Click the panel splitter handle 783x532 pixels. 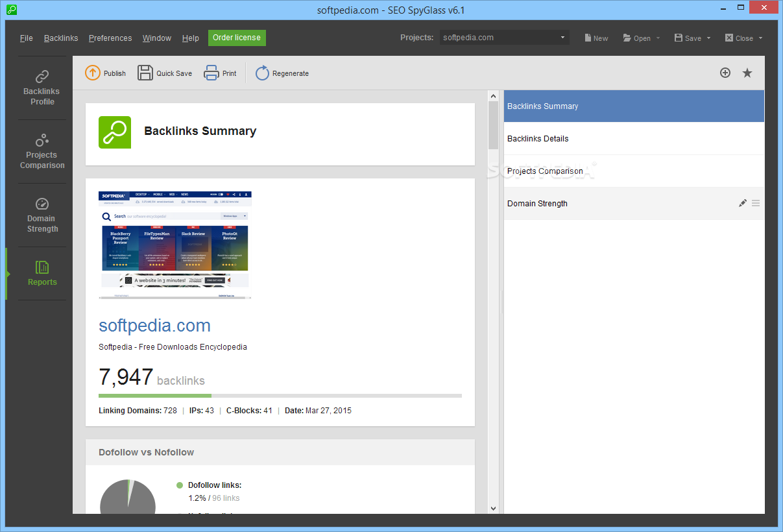tap(501, 302)
